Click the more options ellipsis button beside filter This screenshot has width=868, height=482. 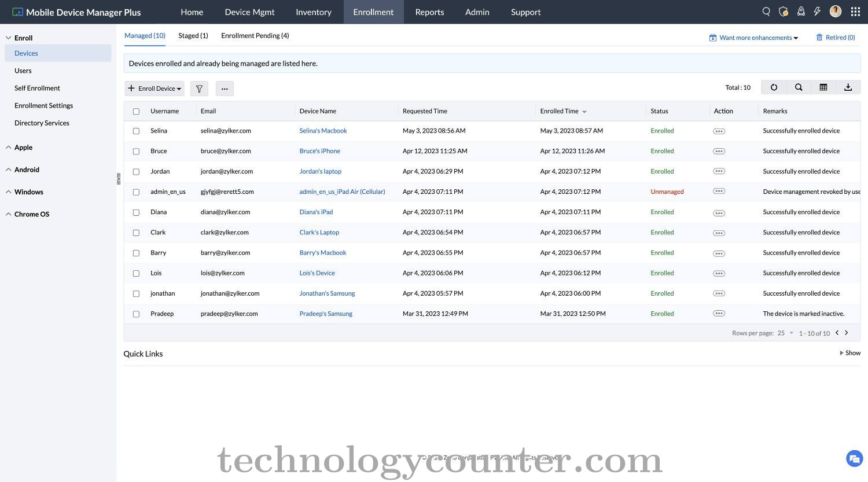click(225, 89)
